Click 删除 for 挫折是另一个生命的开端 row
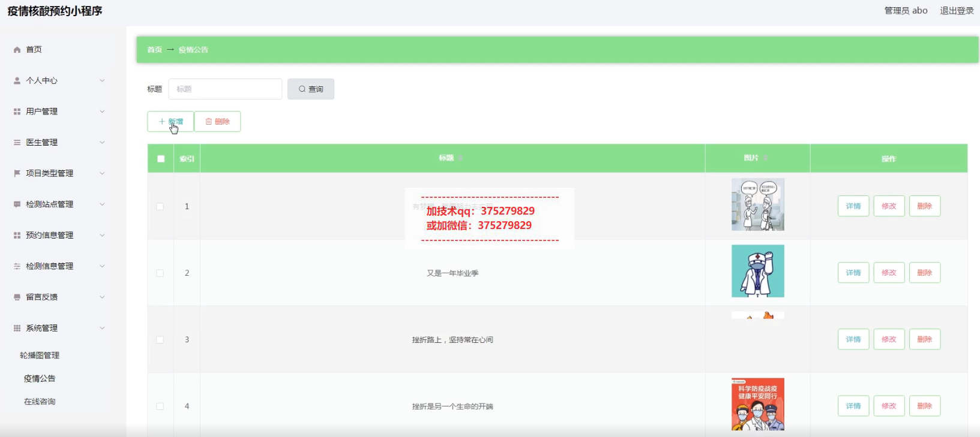 (925, 406)
